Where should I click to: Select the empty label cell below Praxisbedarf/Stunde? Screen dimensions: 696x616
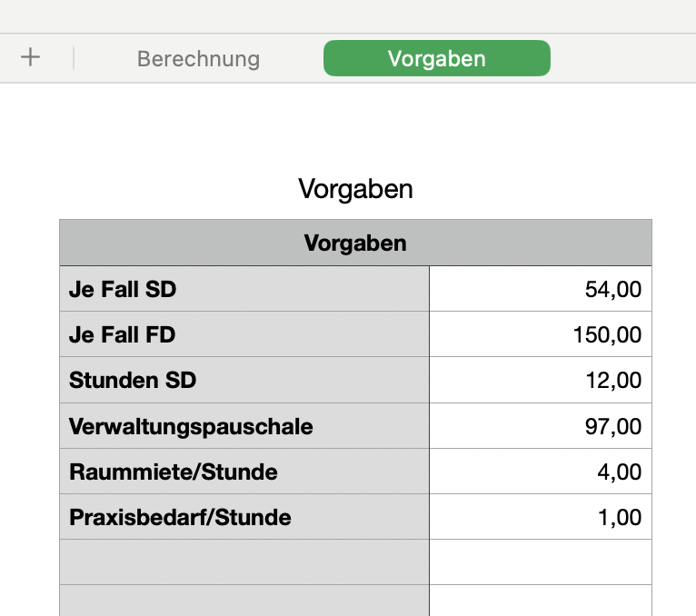(x=244, y=562)
